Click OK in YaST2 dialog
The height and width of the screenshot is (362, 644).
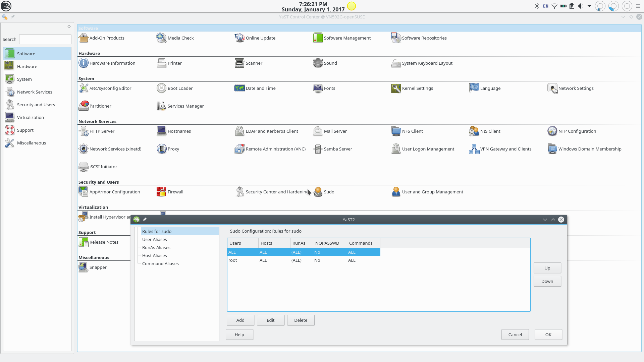(x=548, y=335)
